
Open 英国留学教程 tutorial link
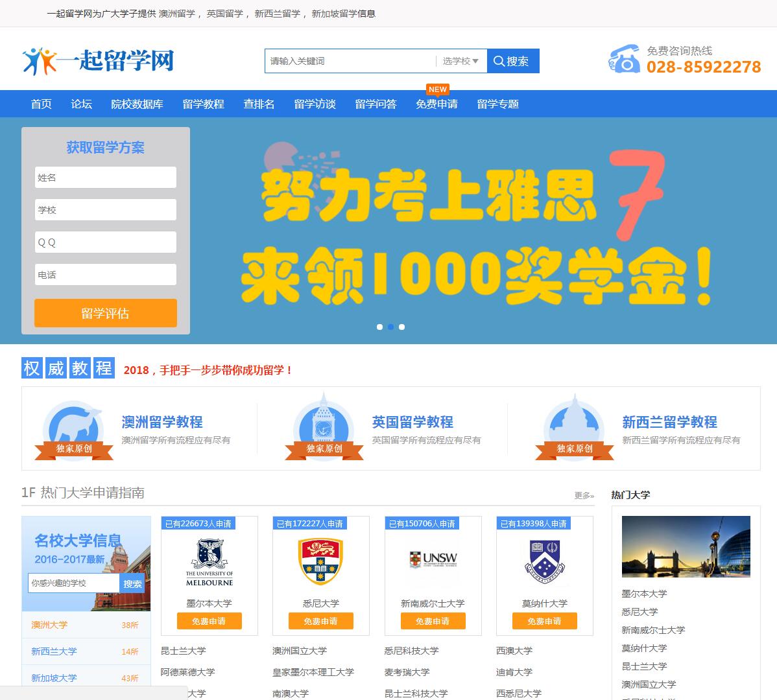412,422
